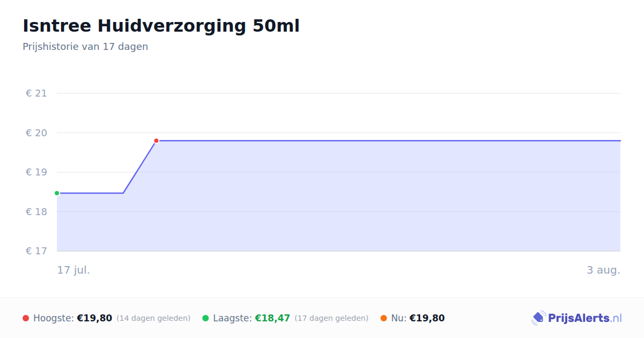Click the Hoogste €19,80 price value
The image size is (644, 338).
pos(94,318)
